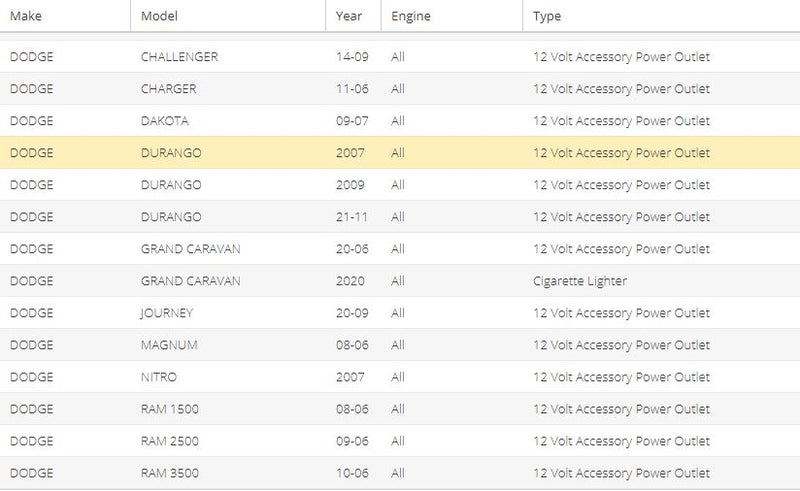Click Grand Caravan 2020 year cell
The height and width of the screenshot is (491, 800).
pos(352,281)
